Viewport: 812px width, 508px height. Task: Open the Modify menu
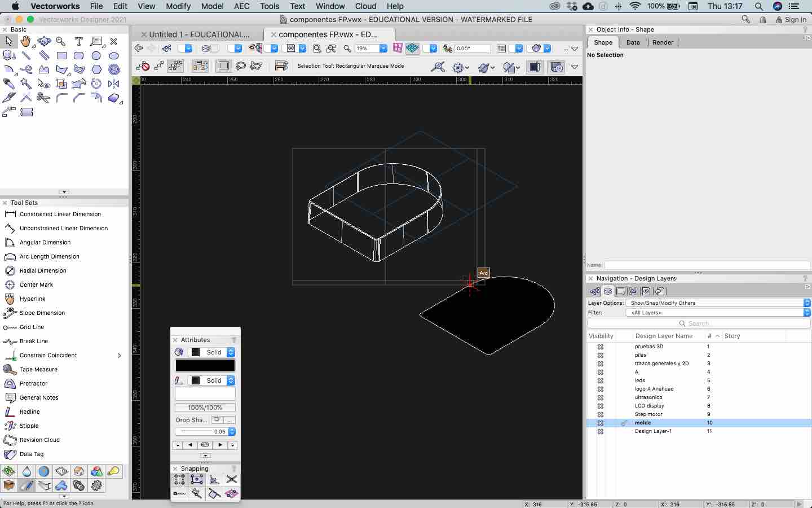point(178,6)
